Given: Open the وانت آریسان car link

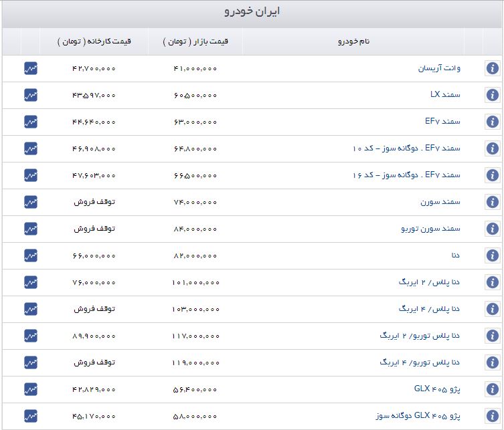Looking at the screenshot, I should pos(439,68).
